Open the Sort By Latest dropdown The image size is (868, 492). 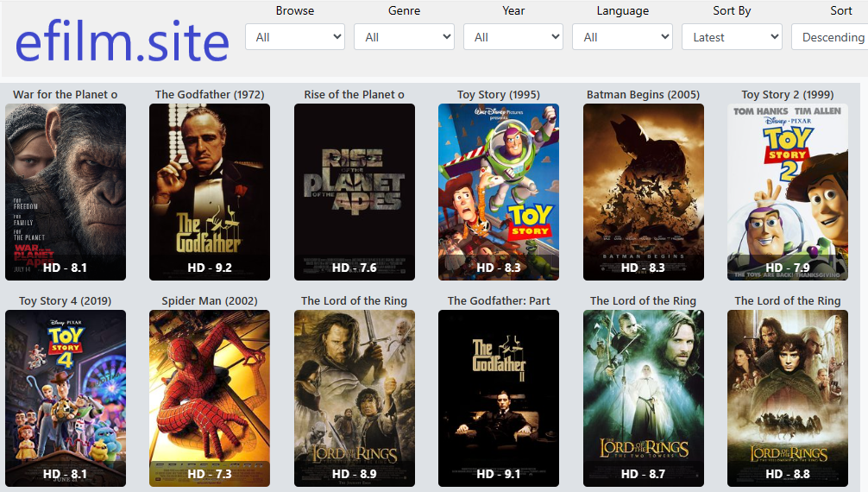point(732,37)
